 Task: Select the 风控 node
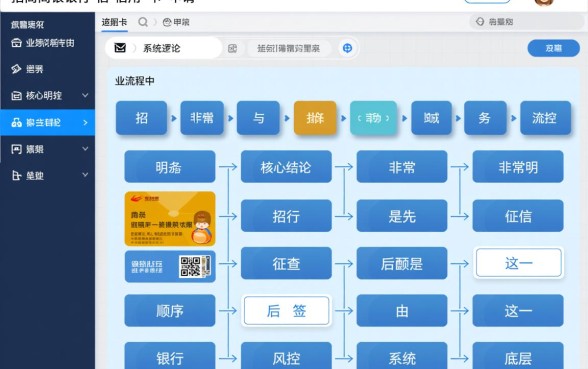(286, 356)
